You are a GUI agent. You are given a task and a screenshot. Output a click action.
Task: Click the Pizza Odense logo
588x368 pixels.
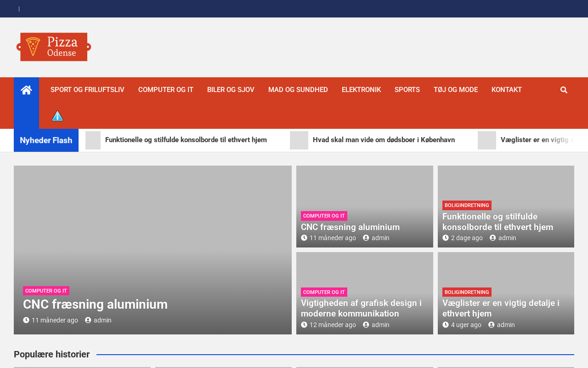tap(54, 47)
